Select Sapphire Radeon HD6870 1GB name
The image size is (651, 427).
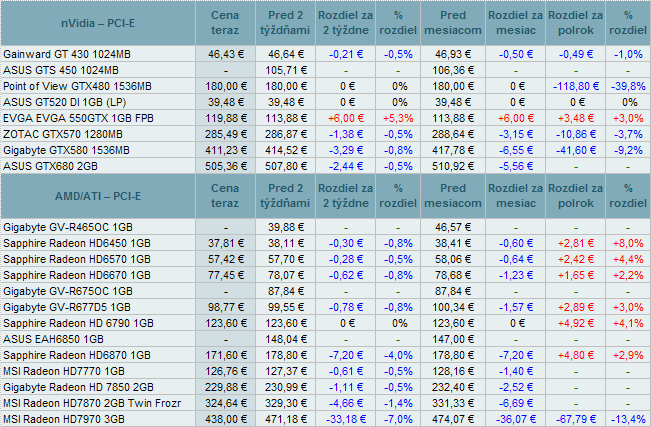coord(77,355)
